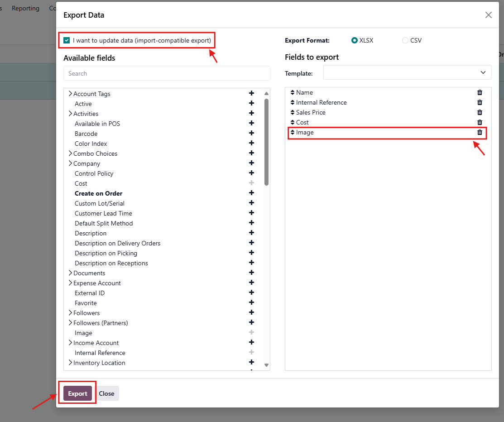504x422 pixels.
Task: Add Barcode field using plus icon
Action: coord(252,134)
